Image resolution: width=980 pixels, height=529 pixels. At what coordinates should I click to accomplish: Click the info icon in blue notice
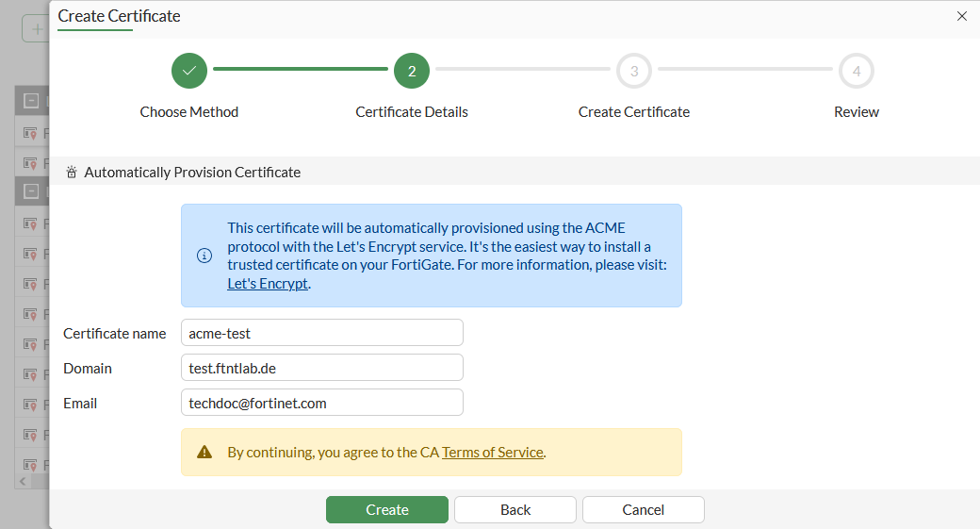204,256
